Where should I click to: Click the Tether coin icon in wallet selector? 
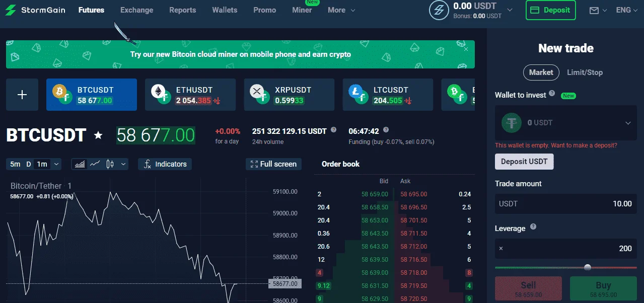512,122
